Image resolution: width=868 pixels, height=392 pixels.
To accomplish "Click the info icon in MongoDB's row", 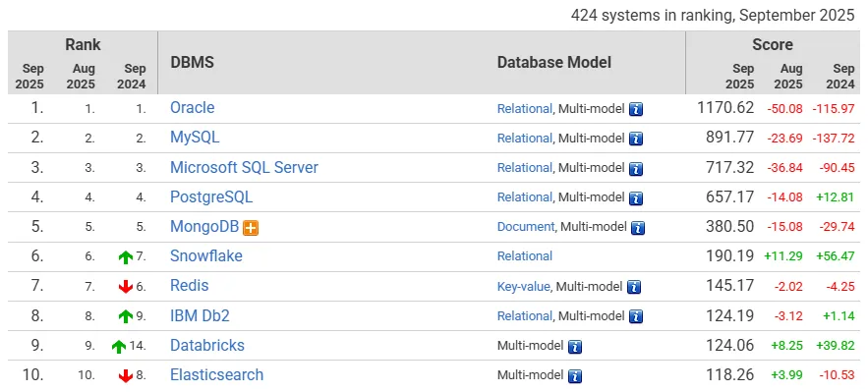I will 638,227.
